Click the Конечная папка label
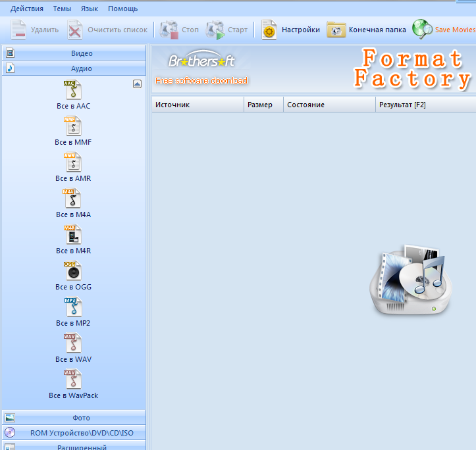The image size is (476, 450). (377, 30)
